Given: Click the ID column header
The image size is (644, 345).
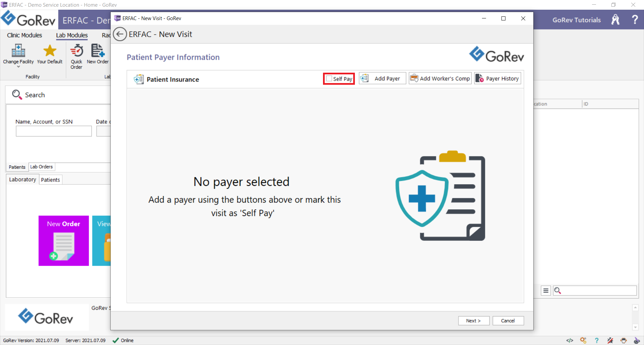Looking at the screenshot, I should (x=610, y=104).
